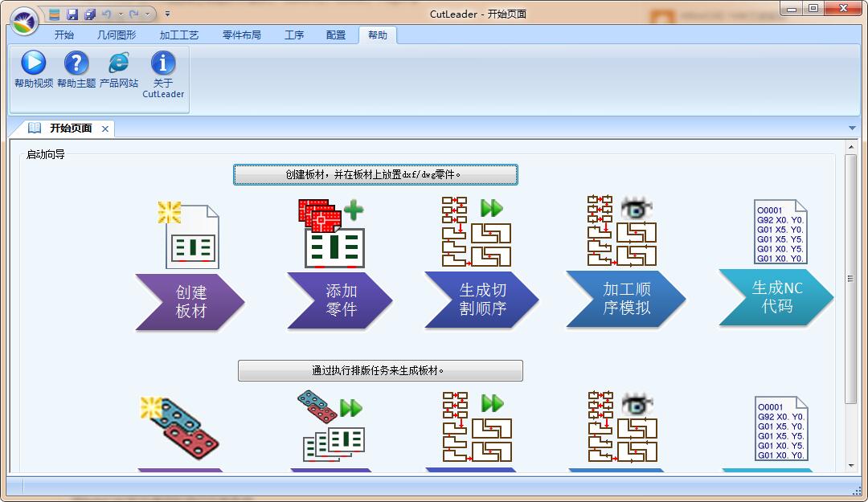Click the eye simulation icon above 加工顺序模拟
This screenshot has height=502, width=868.
[622, 231]
